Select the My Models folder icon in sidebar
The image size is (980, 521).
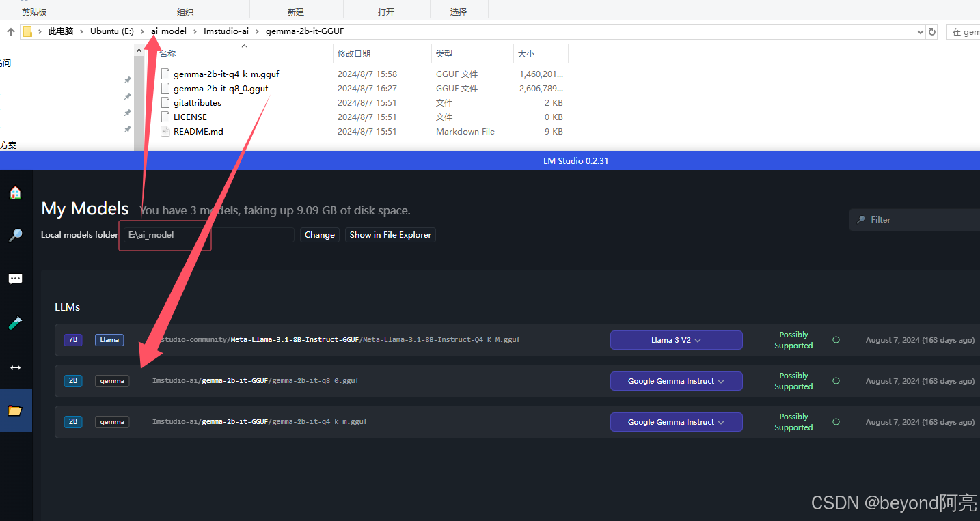15,410
